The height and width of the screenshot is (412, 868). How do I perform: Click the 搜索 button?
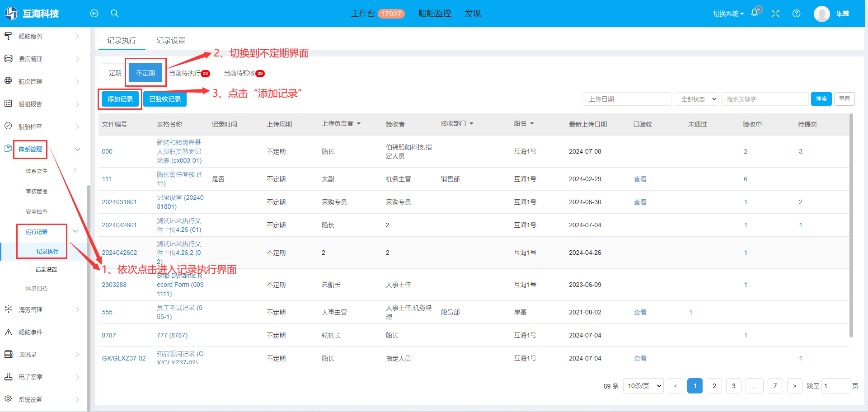click(821, 99)
